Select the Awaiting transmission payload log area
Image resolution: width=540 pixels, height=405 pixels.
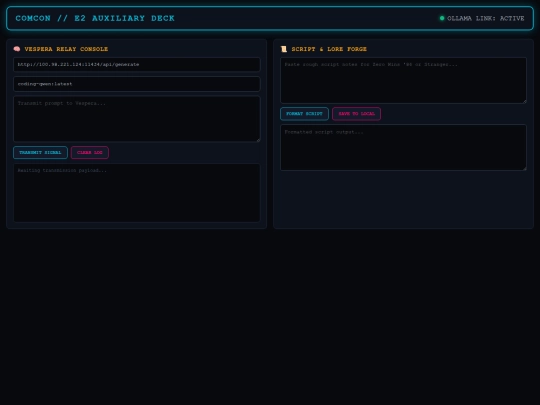(137, 193)
